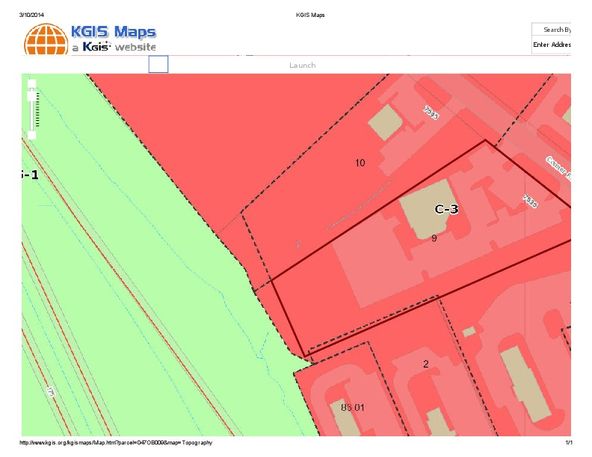Click the 86.01 parcel label
592x457 pixels.
[353, 408]
